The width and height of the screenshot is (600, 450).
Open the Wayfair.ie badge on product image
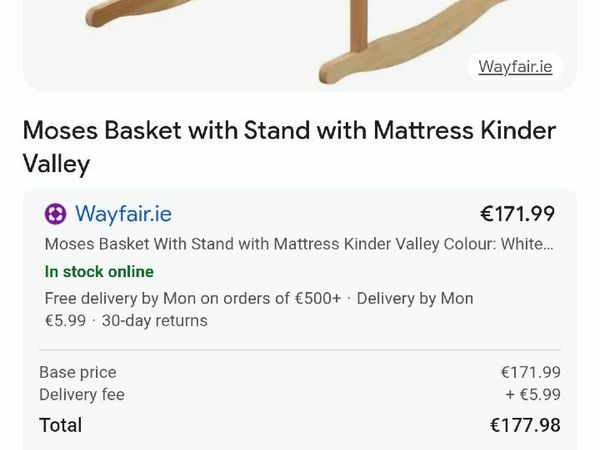514,67
